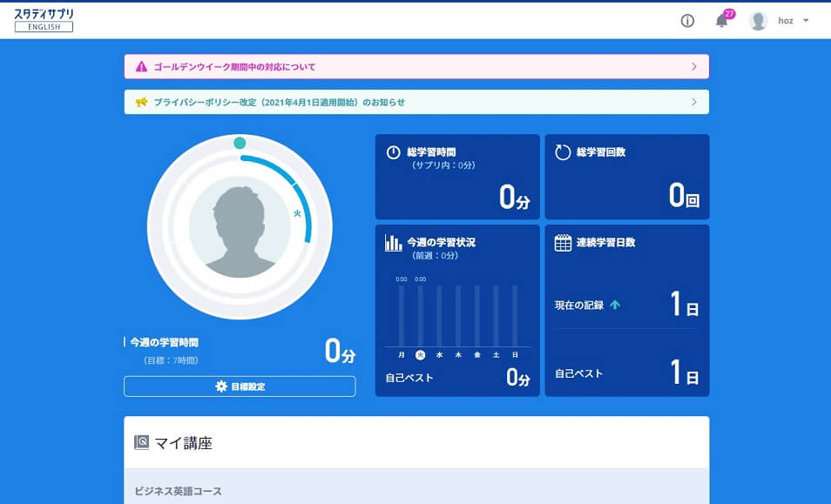The height and width of the screenshot is (504, 831).
Task: Click the 目標設定 goal setting button
Action: coord(240,386)
